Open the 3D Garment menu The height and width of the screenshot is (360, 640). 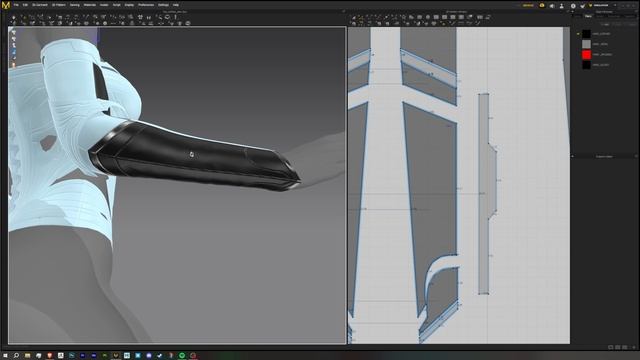coord(40,5)
